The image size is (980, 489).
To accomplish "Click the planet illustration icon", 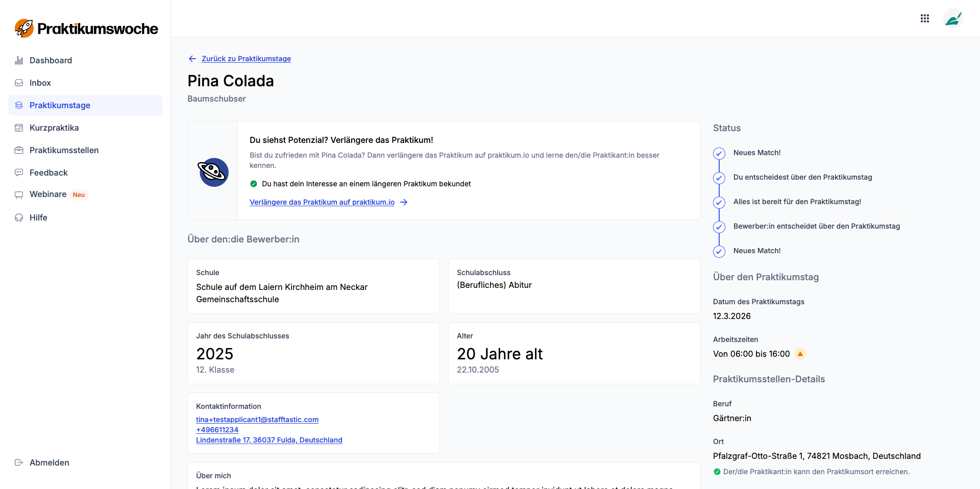I will click(213, 172).
